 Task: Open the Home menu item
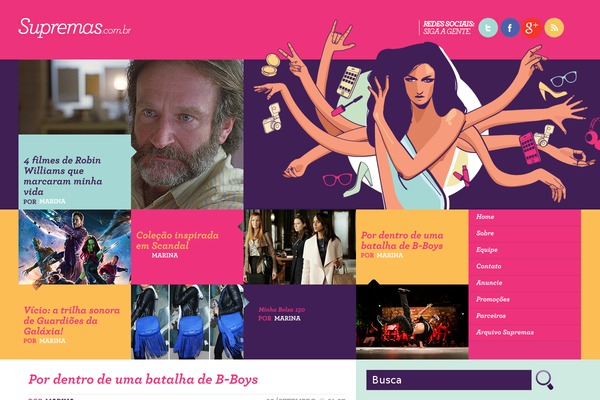[x=485, y=217]
